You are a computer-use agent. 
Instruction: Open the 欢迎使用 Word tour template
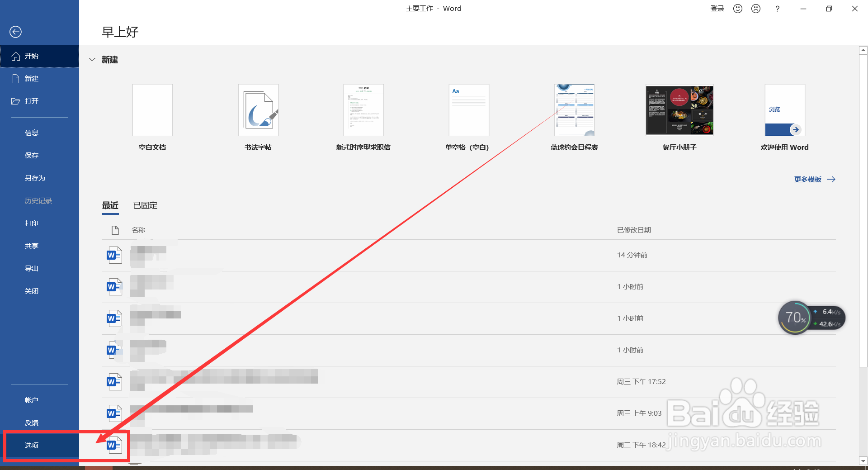coord(785,118)
